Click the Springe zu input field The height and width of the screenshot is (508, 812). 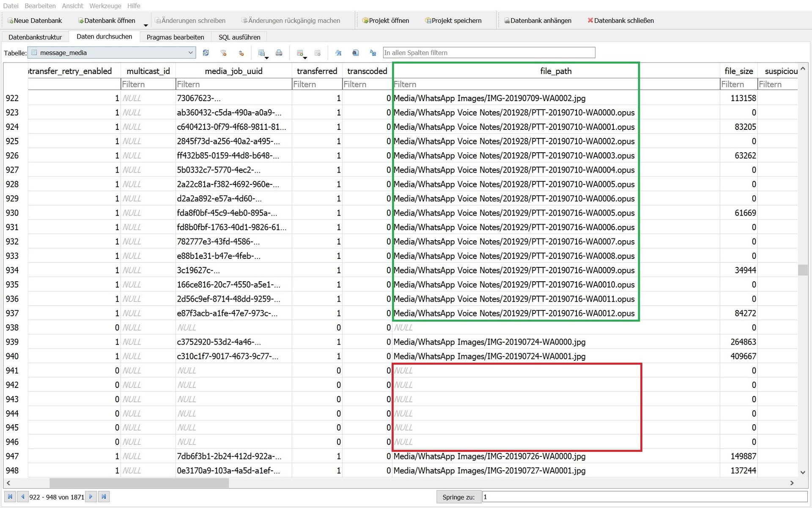tap(644, 497)
